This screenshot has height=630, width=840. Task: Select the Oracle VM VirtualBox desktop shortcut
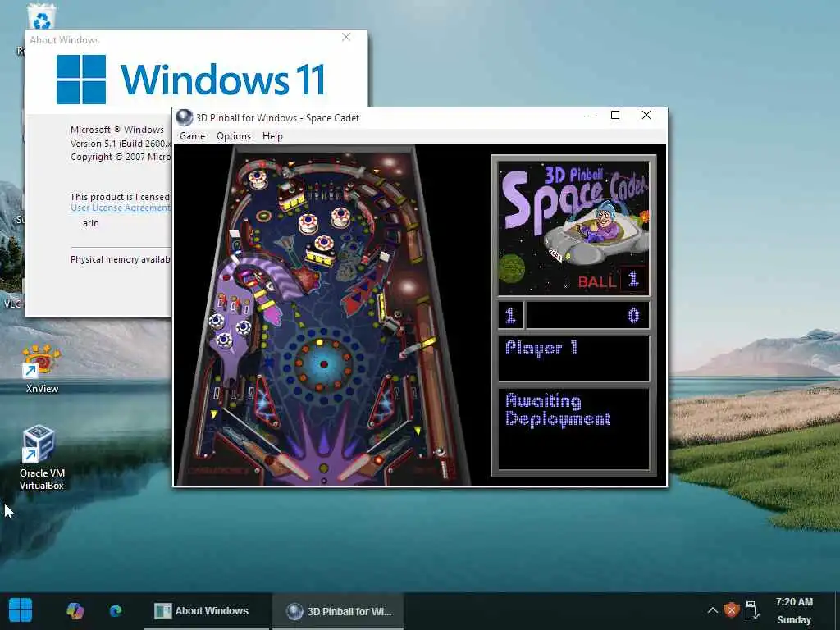point(42,458)
